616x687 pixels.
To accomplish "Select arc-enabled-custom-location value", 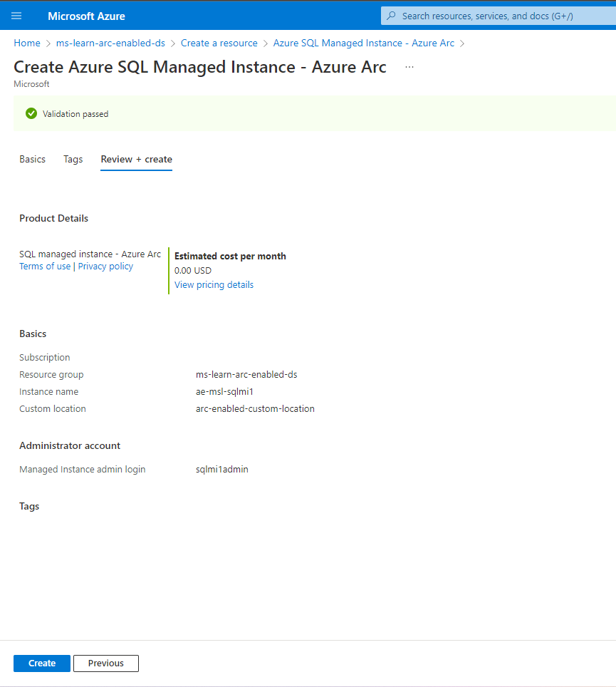I will click(x=255, y=409).
